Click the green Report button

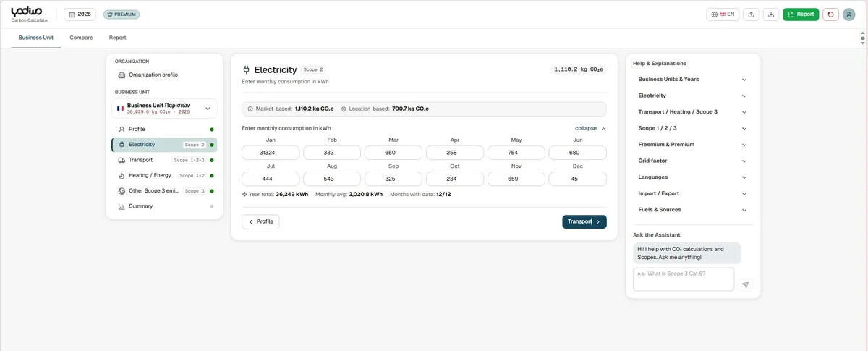(x=801, y=14)
